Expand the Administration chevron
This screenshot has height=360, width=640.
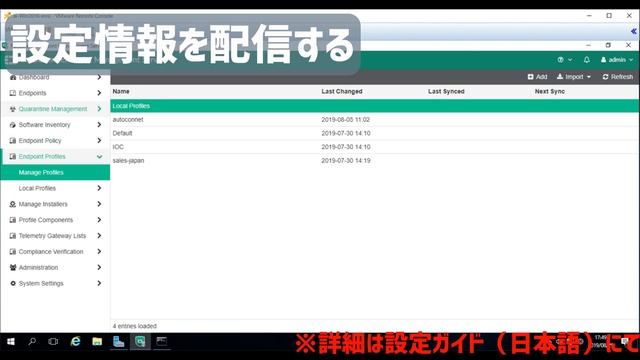coord(99,268)
